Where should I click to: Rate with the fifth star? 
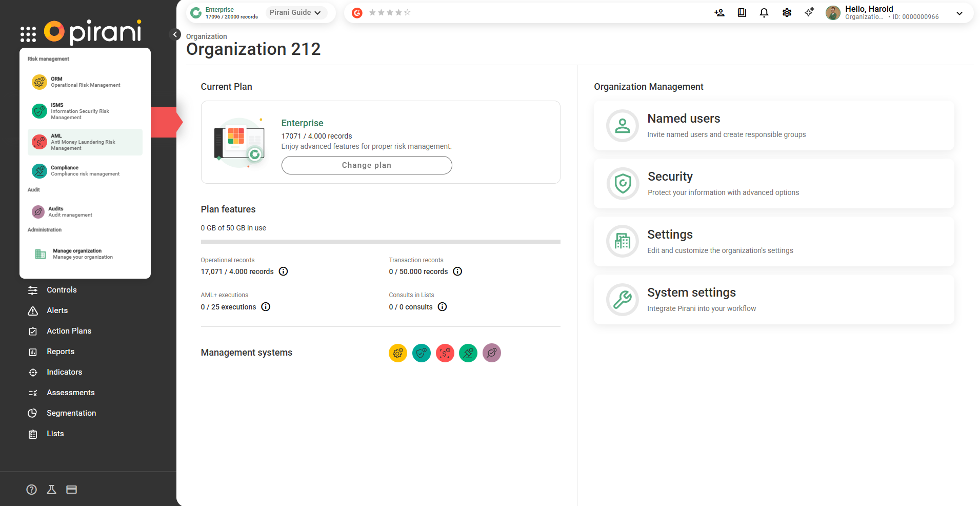coord(407,13)
